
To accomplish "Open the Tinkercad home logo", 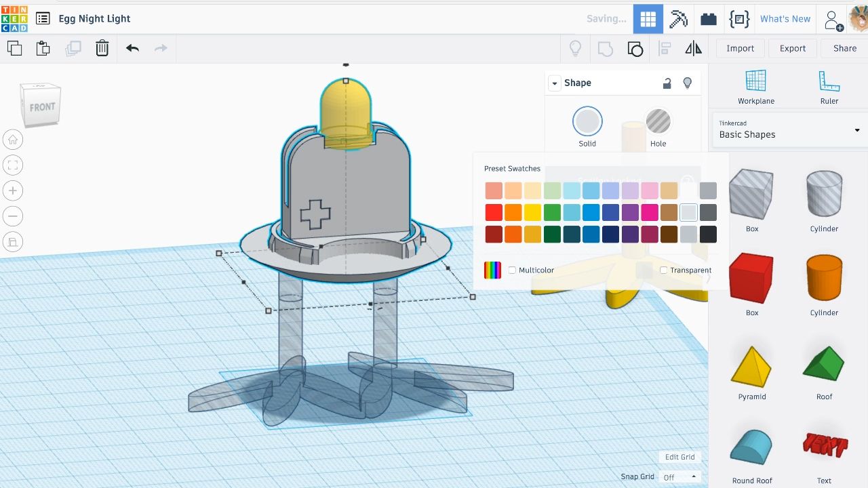I will coord(14,18).
